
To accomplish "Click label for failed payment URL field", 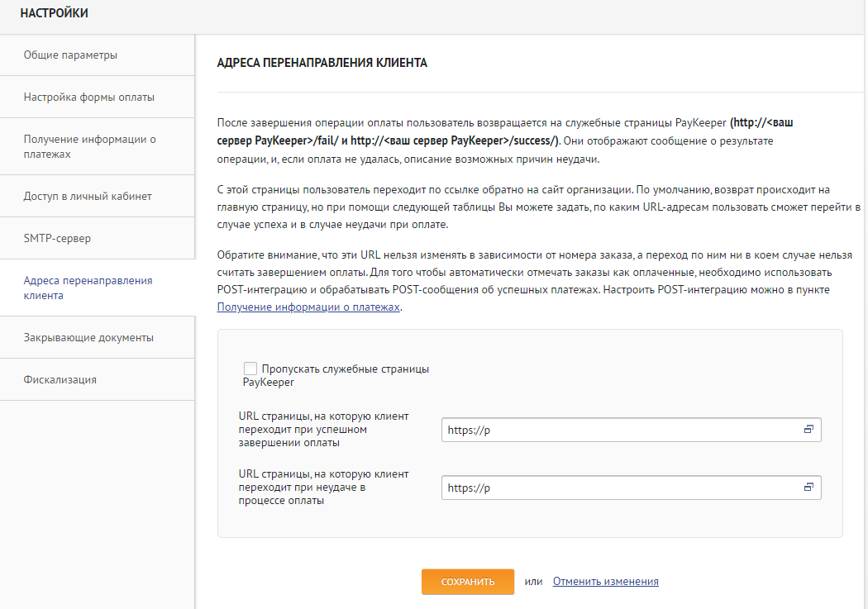I will (323, 488).
